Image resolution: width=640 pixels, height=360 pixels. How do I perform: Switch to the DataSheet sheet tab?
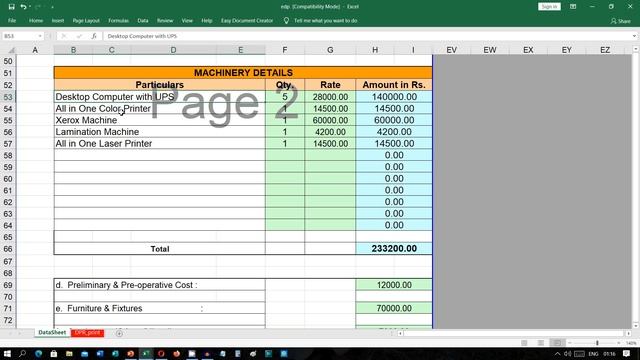pyautogui.click(x=52, y=333)
